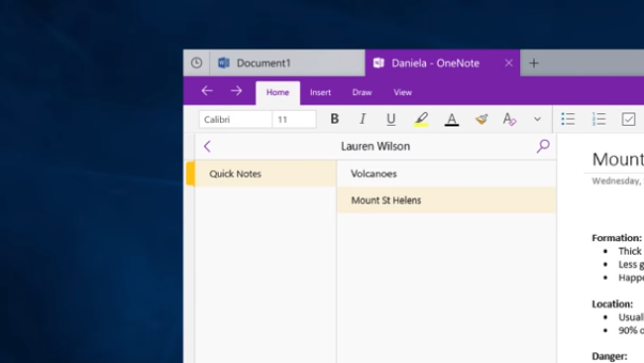This screenshot has width=644, height=363.
Task: Click the Lauren Wilson notebook title
Action: pos(376,147)
